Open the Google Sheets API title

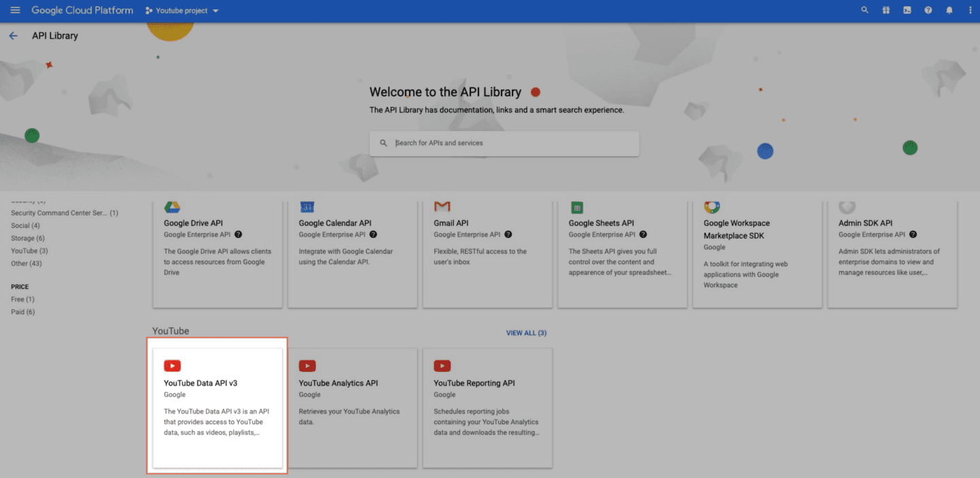[602, 223]
